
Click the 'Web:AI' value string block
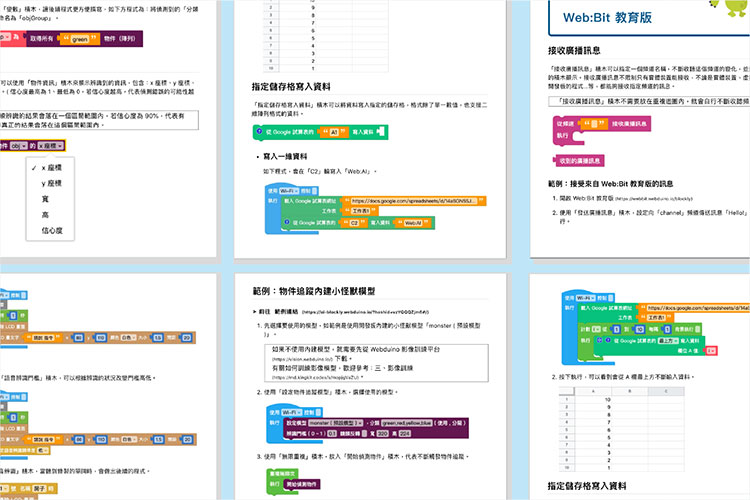pyautogui.click(x=413, y=223)
